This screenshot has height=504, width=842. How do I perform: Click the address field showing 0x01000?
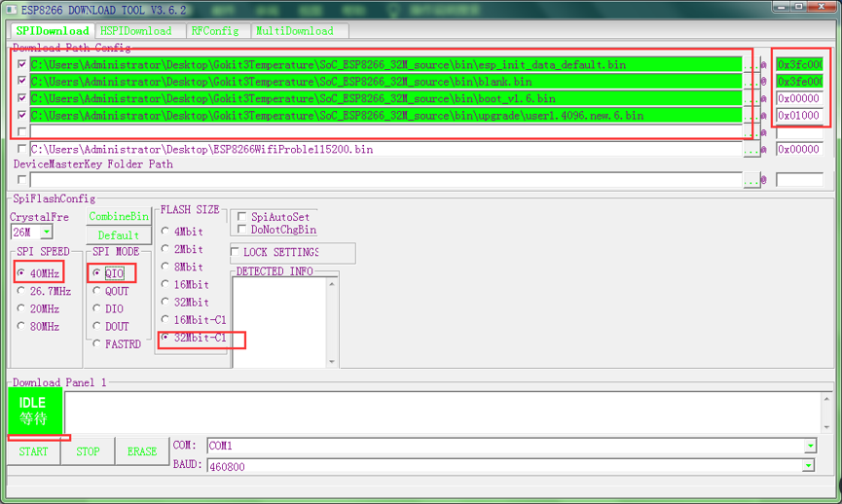[799, 116]
